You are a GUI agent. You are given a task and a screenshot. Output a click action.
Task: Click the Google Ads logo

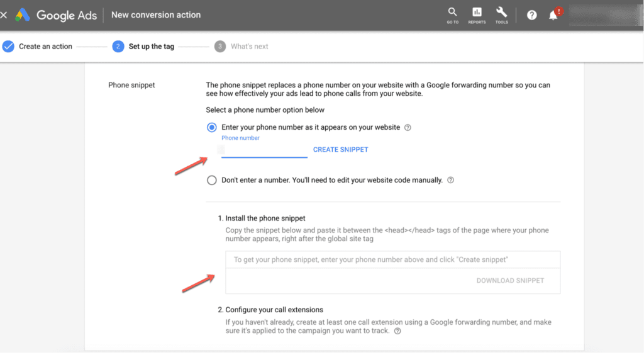23,15
